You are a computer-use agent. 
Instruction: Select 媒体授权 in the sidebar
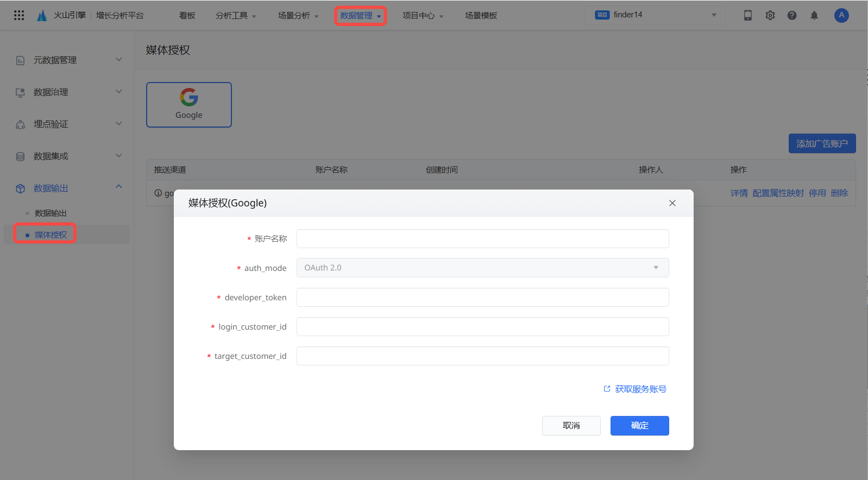[x=51, y=235]
